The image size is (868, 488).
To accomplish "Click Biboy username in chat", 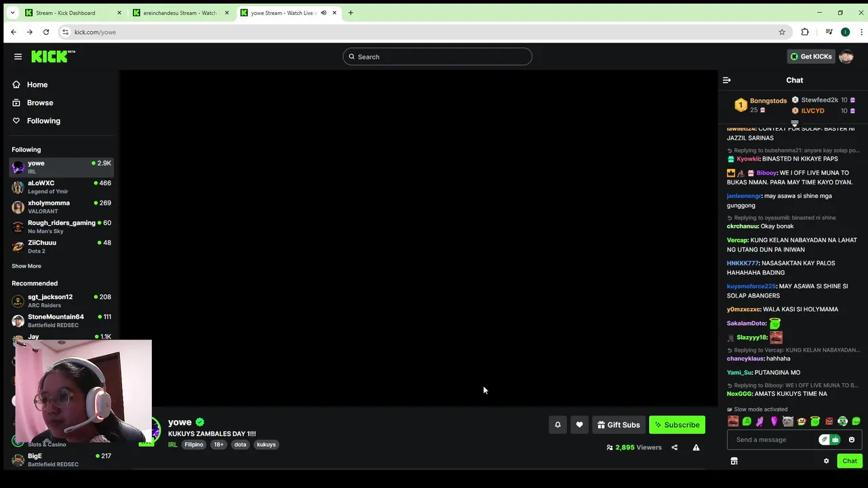I will coord(766,173).
